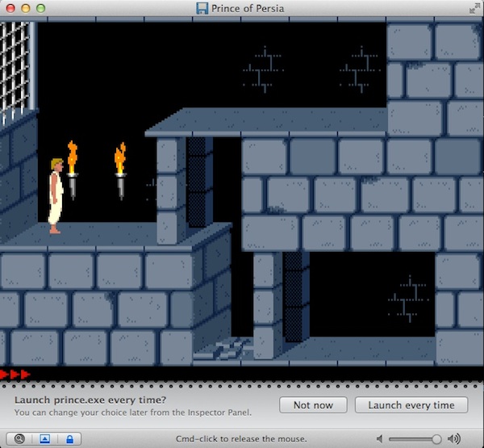
Task: Click the "Cmd-click to release the mouse." status text
Action: (x=241, y=439)
